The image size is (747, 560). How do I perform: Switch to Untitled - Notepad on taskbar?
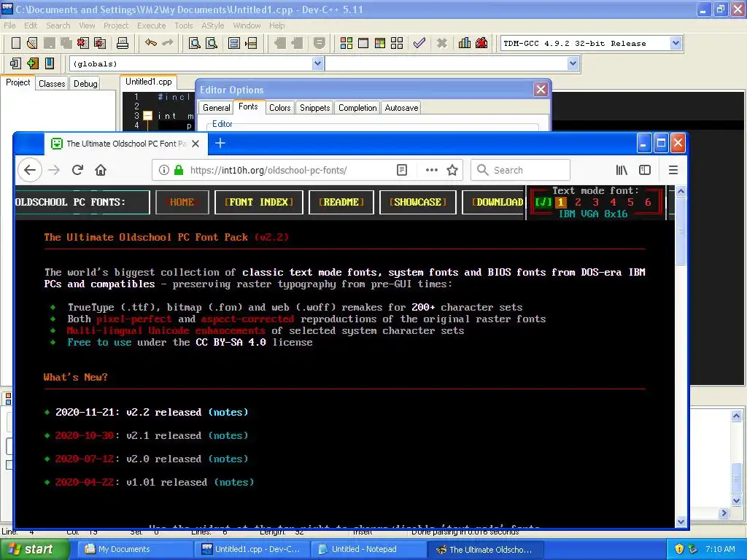point(368,550)
